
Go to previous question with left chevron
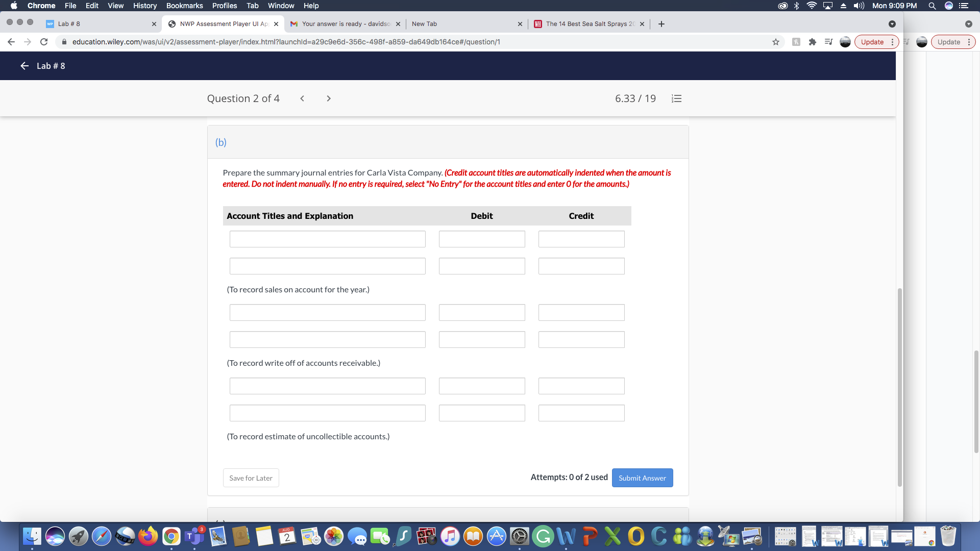(302, 98)
